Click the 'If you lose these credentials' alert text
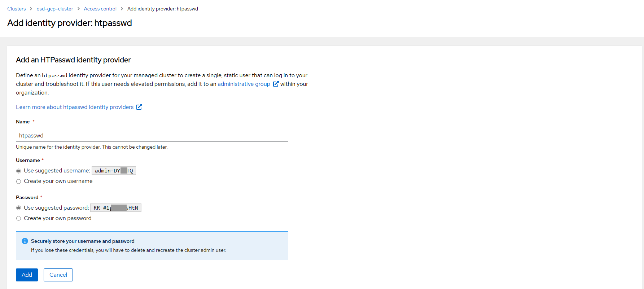 point(128,250)
